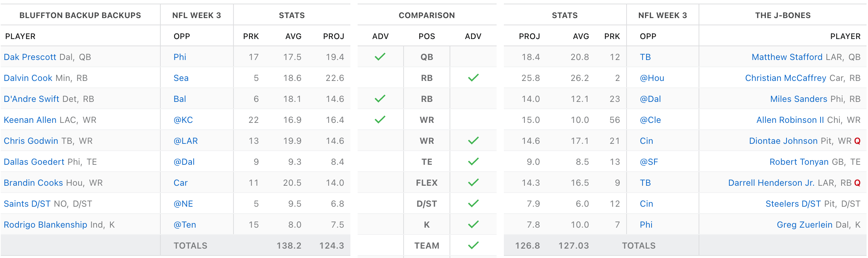The height and width of the screenshot is (258, 868).
Task: Open Christian McCaffrey player profile
Action: [785, 78]
